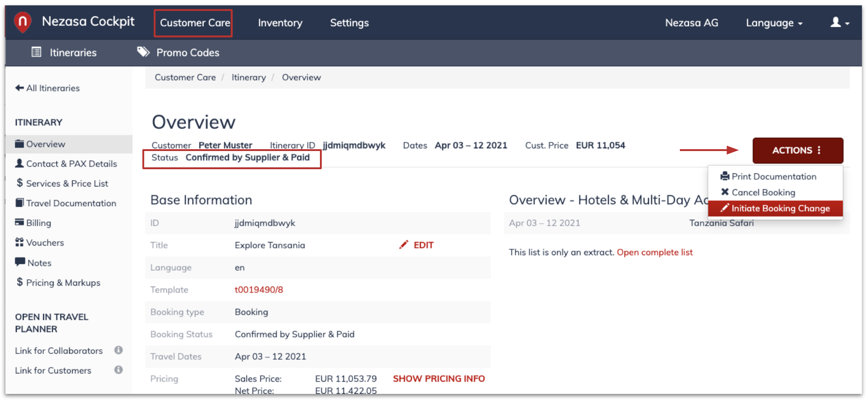The height and width of the screenshot is (403, 868).
Task: Click the info icon beside Link for Customers
Action: (119, 369)
